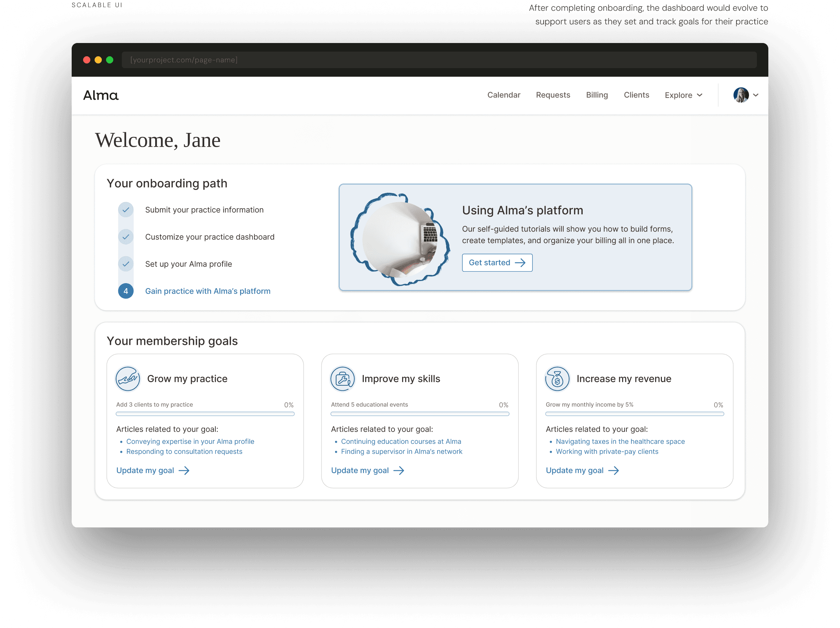The image size is (840, 628).
Task: Click the Increase my revenue money bag icon
Action: coord(557,379)
